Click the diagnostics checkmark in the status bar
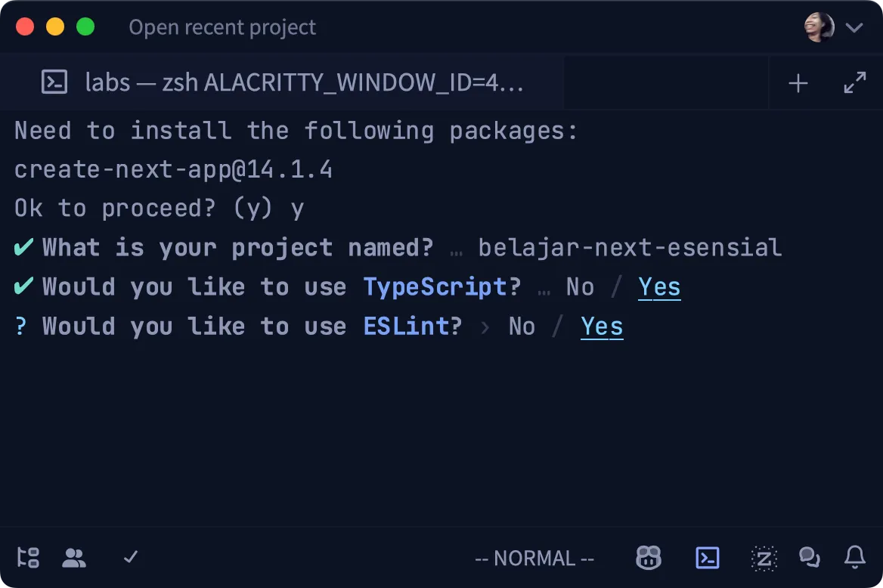Image resolution: width=883 pixels, height=588 pixels. click(x=131, y=558)
